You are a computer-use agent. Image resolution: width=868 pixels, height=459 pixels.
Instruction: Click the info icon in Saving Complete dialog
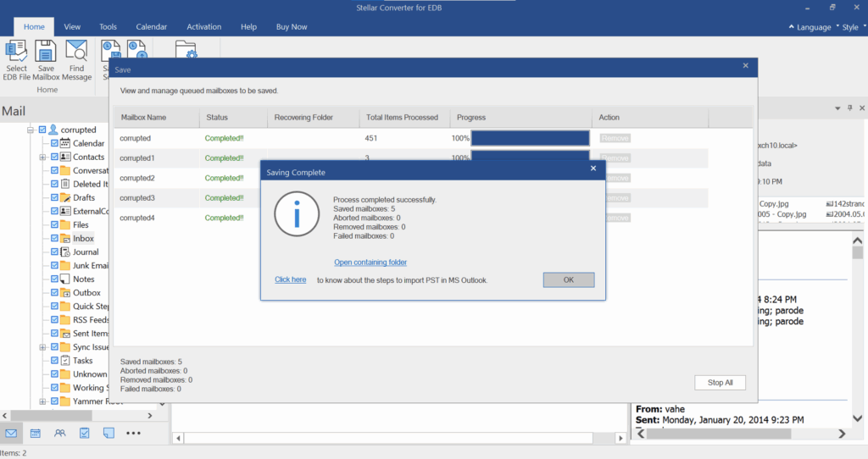coord(297,214)
